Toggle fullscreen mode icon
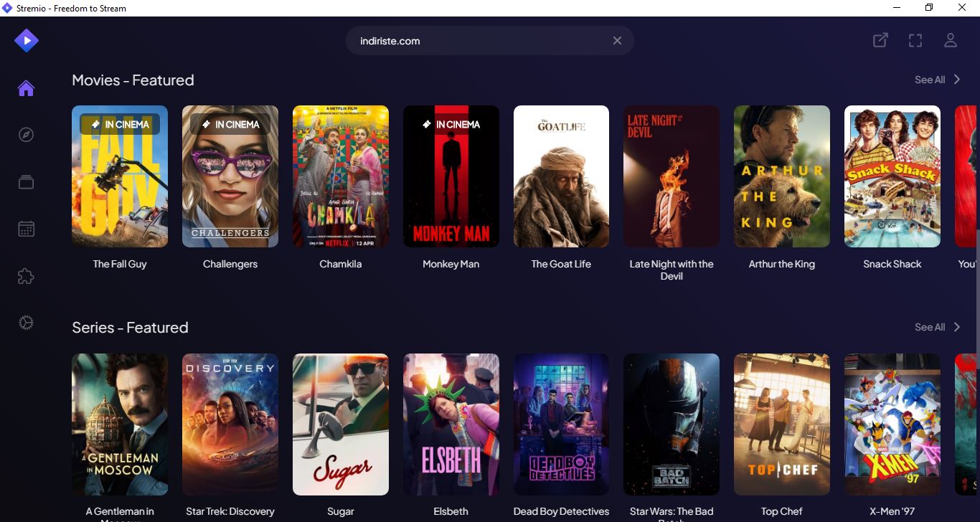The image size is (980, 522). [x=915, y=41]
